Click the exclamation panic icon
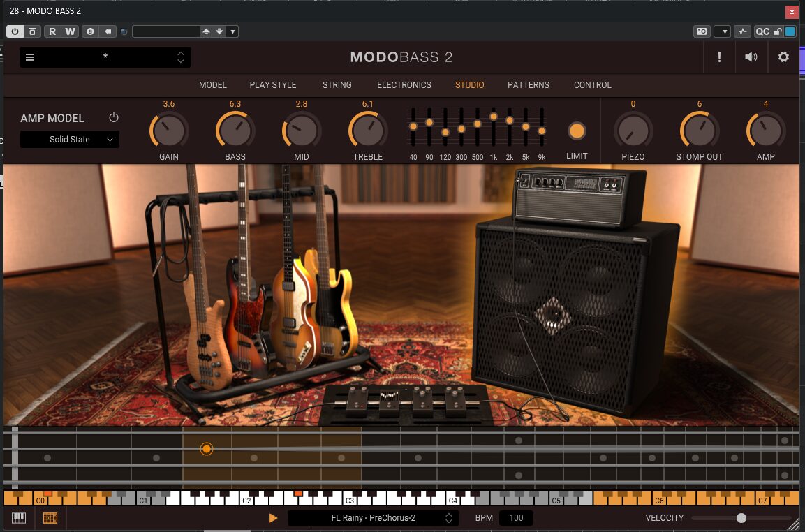This screenshot has height=532, width=805. coord(719,57)
